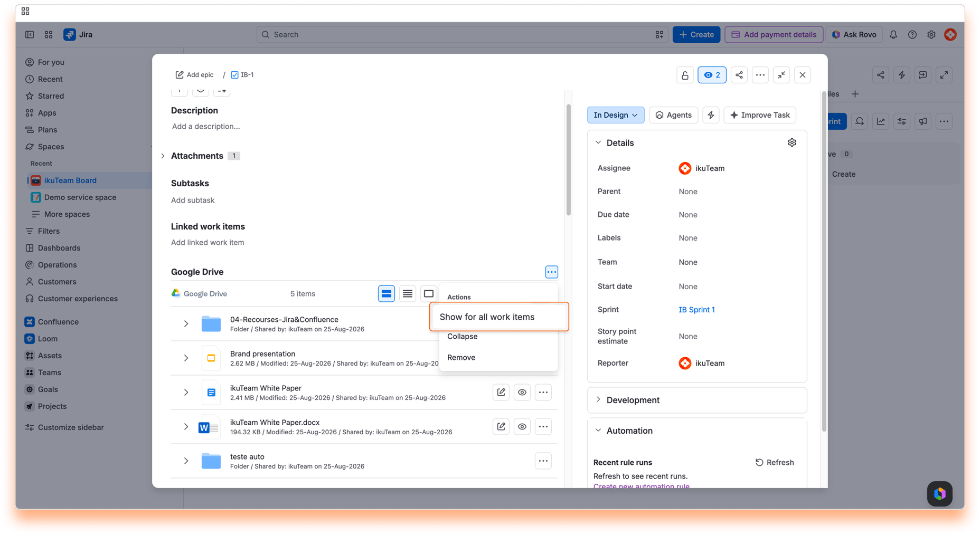Toggle the Jira sidebar collapse icon
980x535 pixels.
point(30,34)
